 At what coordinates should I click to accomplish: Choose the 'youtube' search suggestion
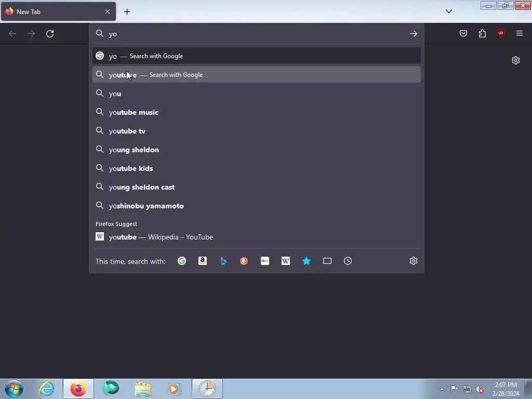pos(257,75)
